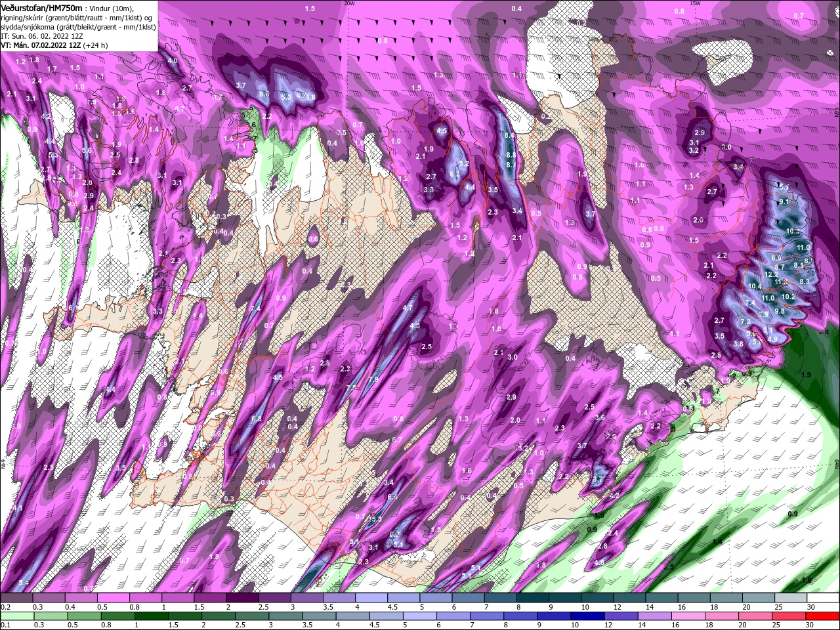Screen dimensions: 840x630
Task: Click the 9.8 snowfall value on map
Action: point(780,311)
